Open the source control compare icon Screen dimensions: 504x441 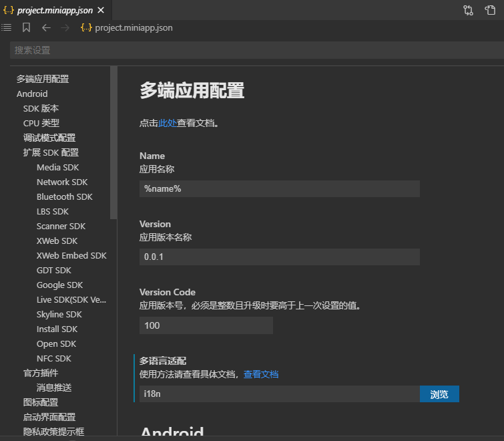pos(468,10)
